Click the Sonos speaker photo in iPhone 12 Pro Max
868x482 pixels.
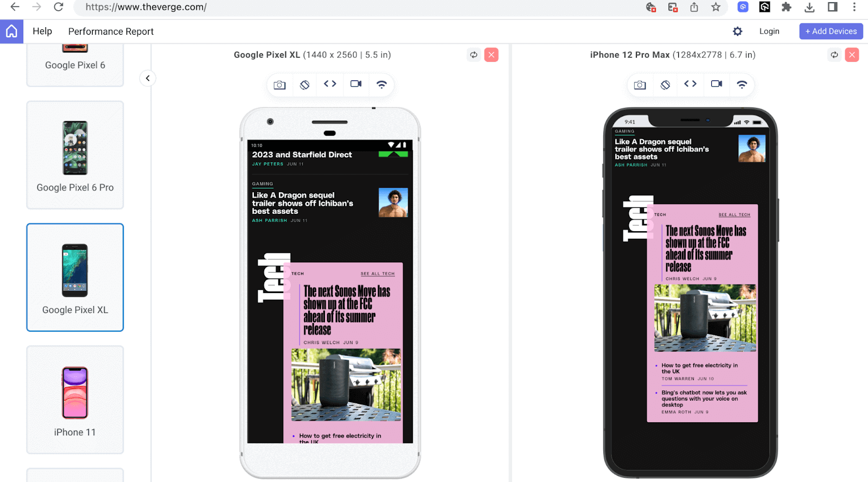(705, 318)
